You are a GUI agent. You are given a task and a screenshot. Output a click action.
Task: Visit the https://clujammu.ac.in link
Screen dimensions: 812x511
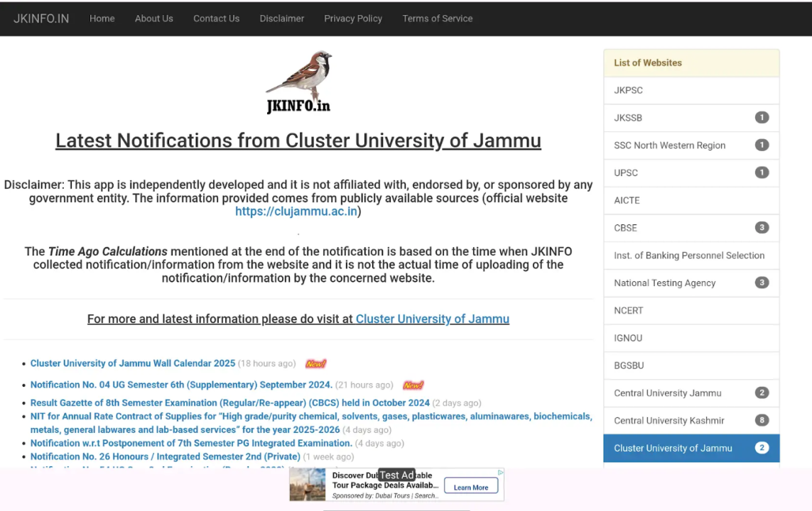[x=296, y=211]
